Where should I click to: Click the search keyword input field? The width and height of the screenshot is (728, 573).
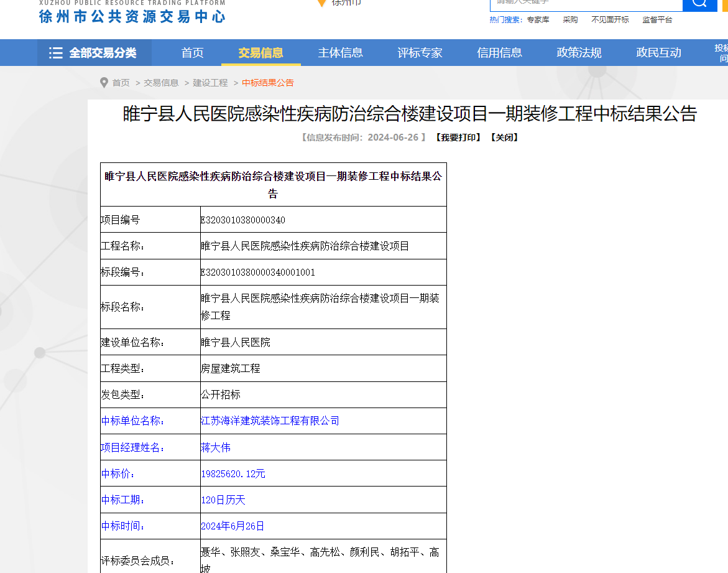click(586, 3)
